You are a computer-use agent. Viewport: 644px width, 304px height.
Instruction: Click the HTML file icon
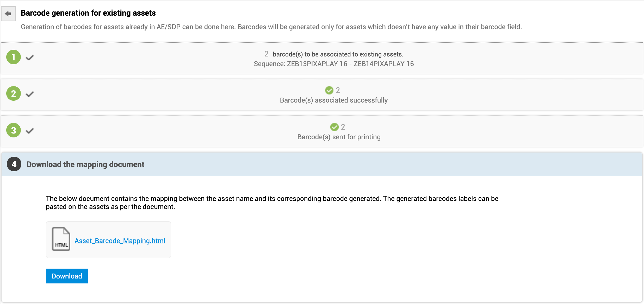pos(61,239)
